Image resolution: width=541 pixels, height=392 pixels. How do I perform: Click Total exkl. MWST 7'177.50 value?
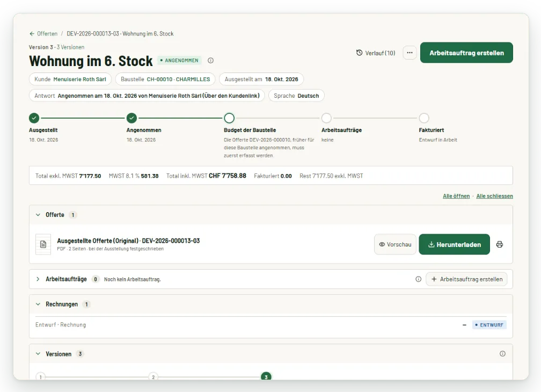point(68,176)
